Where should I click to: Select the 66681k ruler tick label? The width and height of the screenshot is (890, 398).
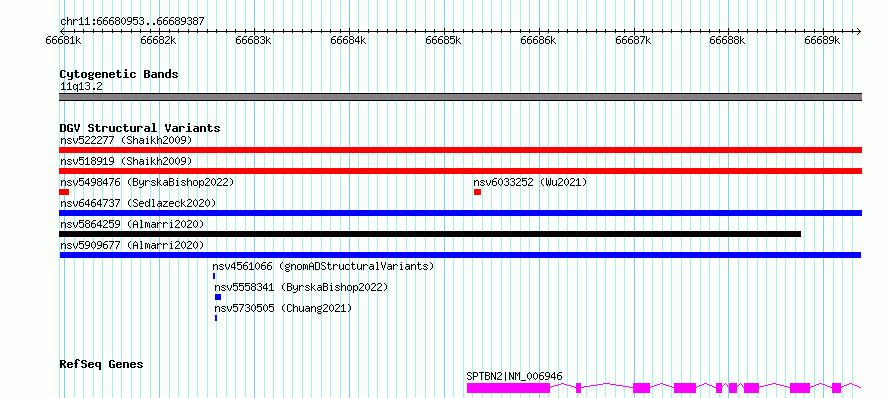point(63,41)
